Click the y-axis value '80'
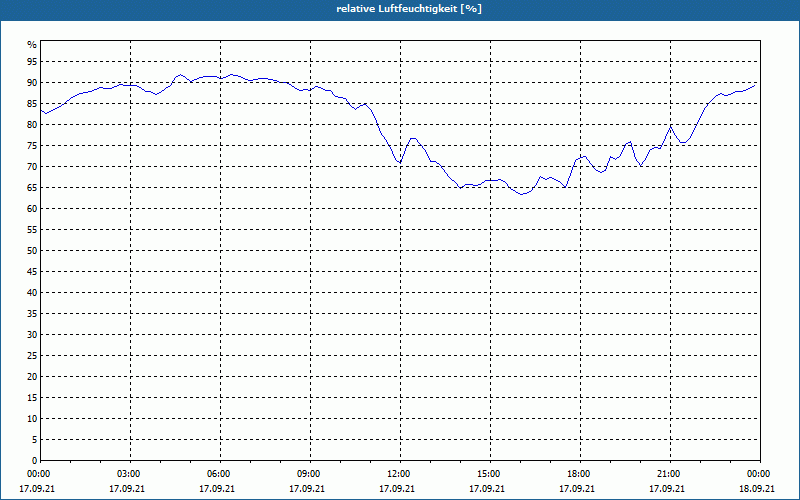 [32, 124]
